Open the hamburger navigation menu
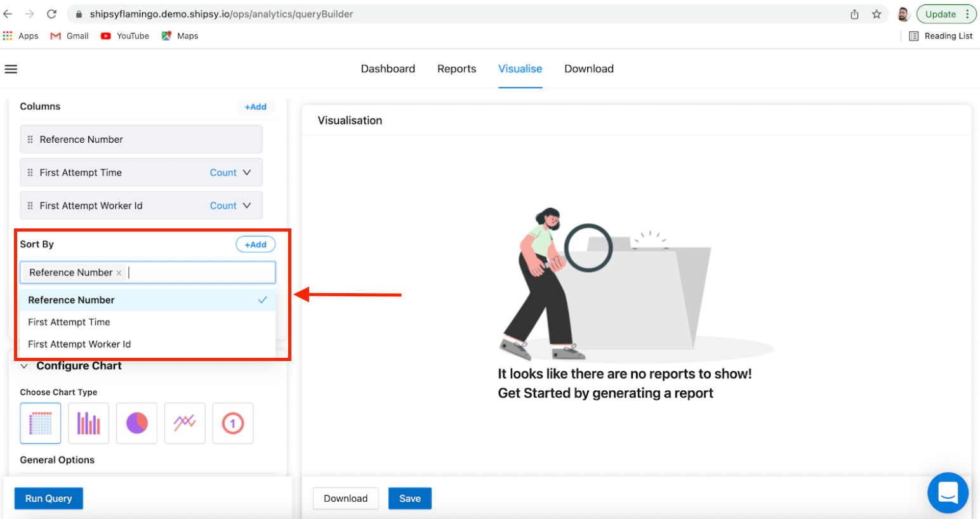Viewport: 980px width, 519px height. tap(11, 69)
